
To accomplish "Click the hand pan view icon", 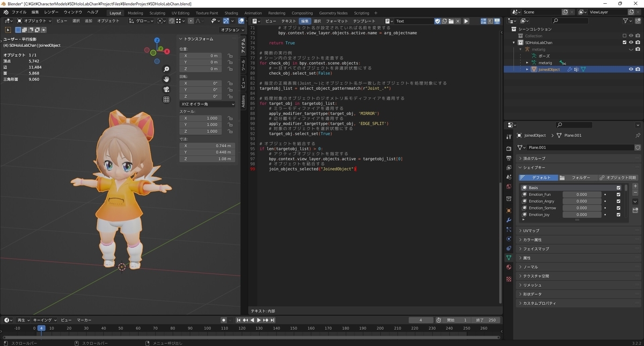I will point(166,80).
